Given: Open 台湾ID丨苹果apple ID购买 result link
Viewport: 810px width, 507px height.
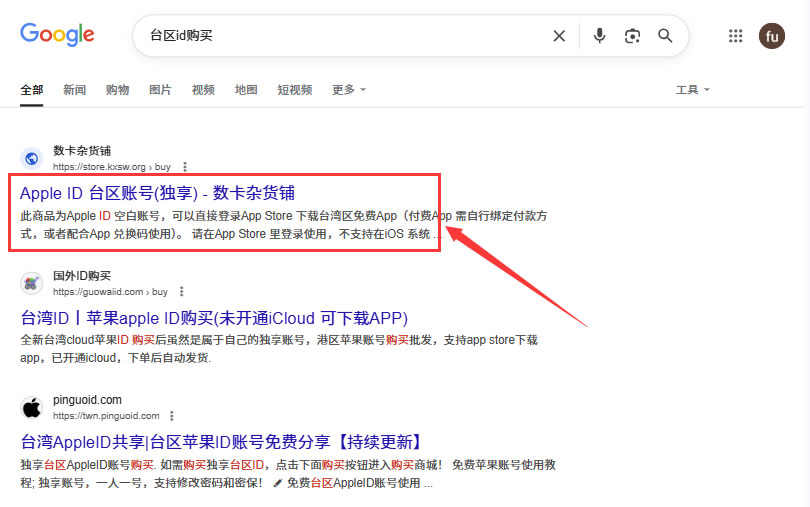Looking at the screenshot, I should tap(214, 318).
